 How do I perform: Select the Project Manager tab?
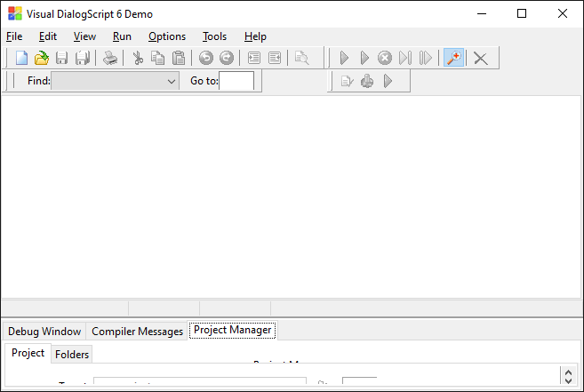point(233,330)
